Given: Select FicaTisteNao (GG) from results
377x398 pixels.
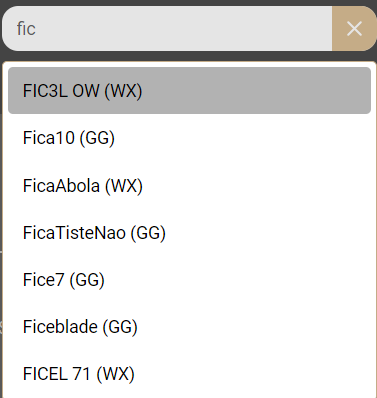Looking at the screenshot, I should 189,232.
